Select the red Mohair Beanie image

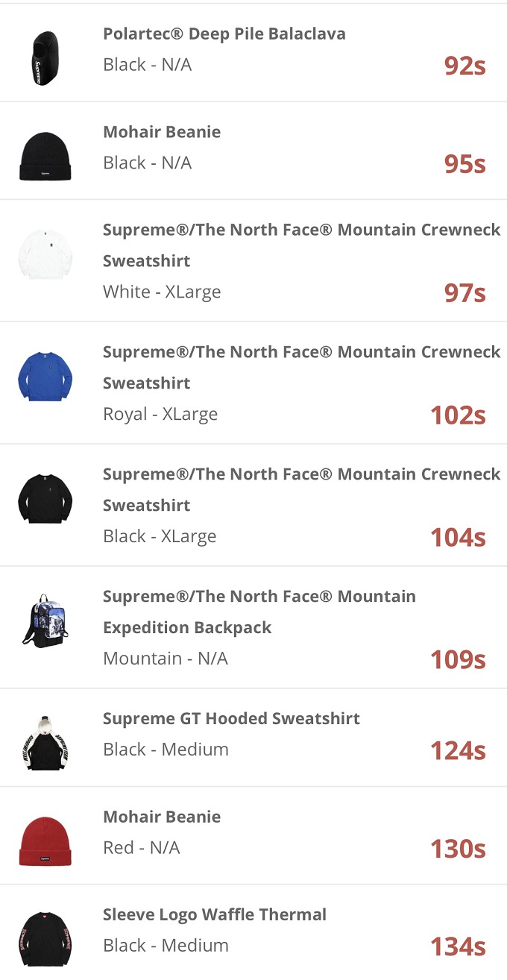tap(45, 841)
